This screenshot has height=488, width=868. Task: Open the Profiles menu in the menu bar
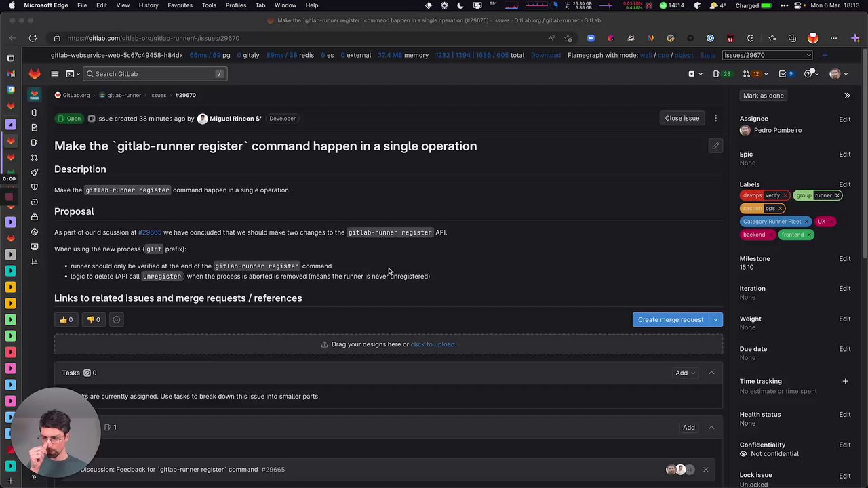coord(236,5)
